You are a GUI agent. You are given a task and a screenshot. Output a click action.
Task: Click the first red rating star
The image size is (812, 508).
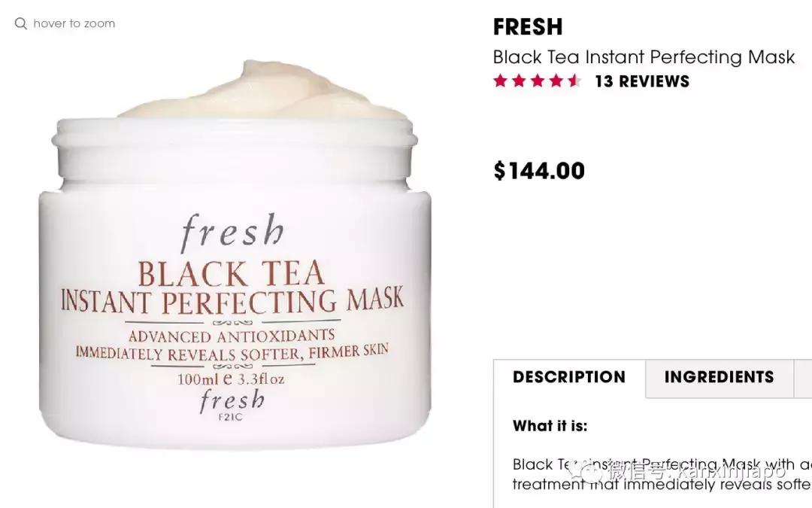[x=500, y=81]
